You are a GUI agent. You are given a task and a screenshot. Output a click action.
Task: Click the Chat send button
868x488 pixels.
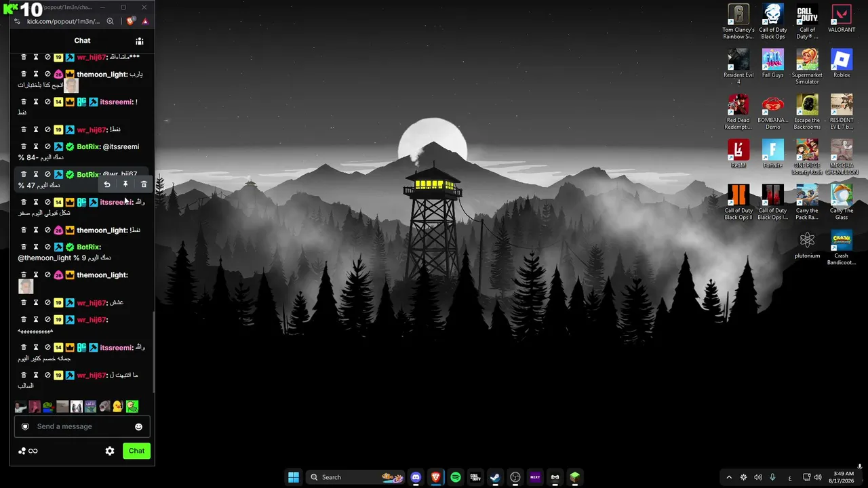coord(136,451)
